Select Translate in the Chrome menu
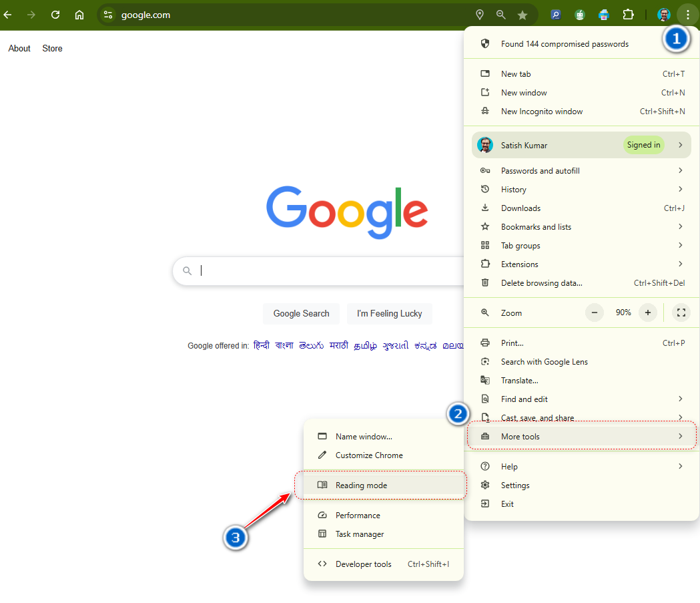Screen dimensions: 700x603 (582, 381)
